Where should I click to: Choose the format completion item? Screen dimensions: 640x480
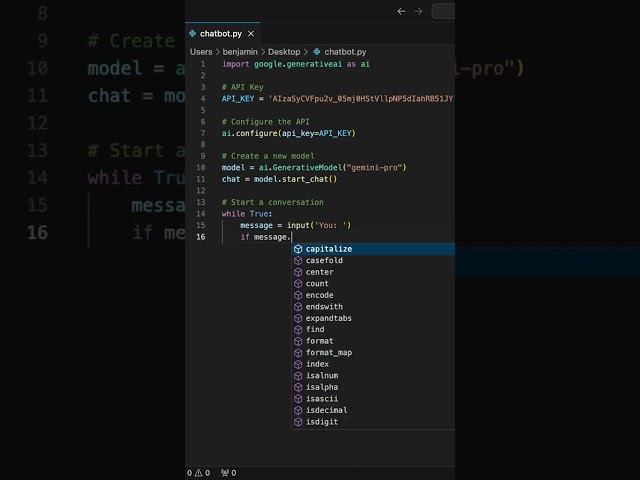pos(373,341)
